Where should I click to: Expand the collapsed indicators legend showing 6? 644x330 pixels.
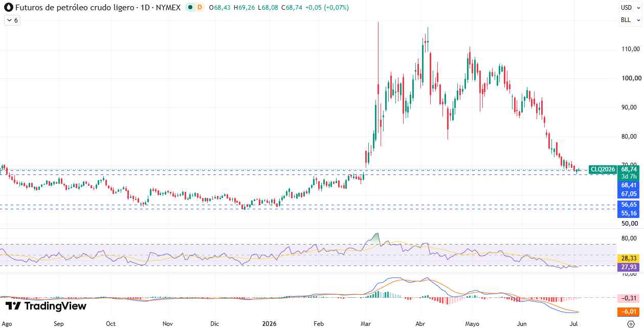(x=12, y=20)
